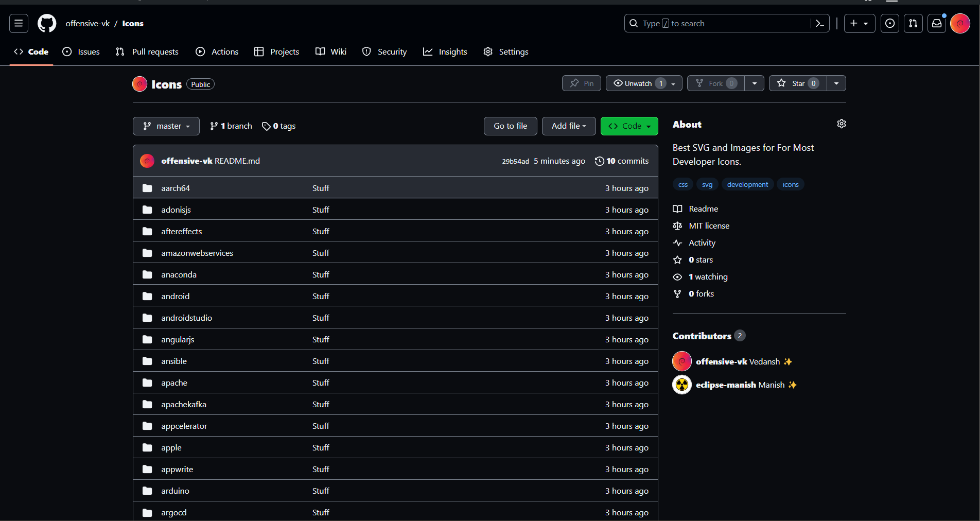This screenshot has width=980, height=521.
Task: Switch to the Actions tab
Action: (x=217, y=51)
